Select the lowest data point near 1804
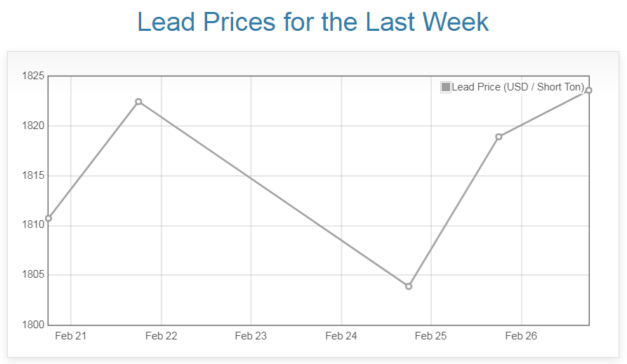This screenshot has width=627, height=364. click(x=409, y=286)
